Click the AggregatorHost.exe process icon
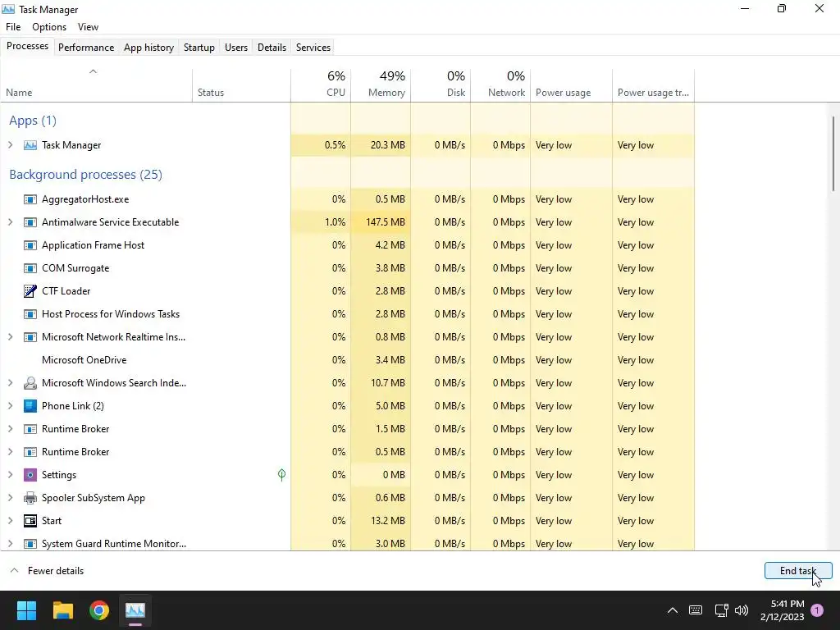 coord(30,199)
